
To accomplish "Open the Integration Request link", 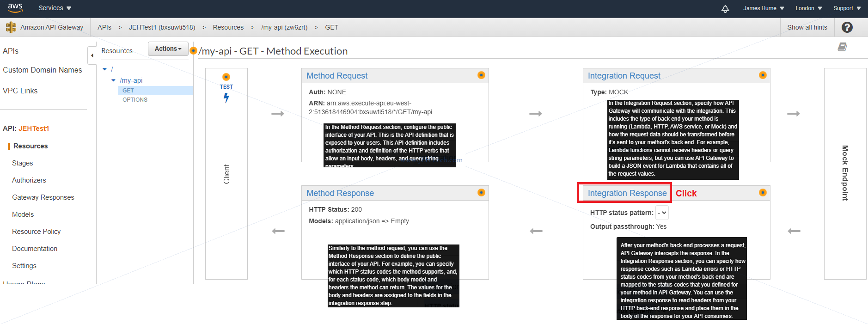I will point(624,76).
